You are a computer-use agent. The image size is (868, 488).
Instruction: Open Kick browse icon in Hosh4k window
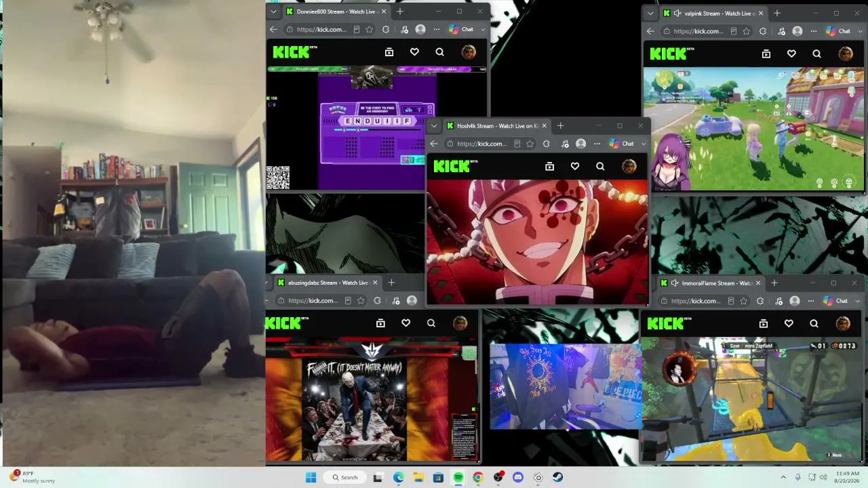pyautogui.click(x=550, y=167)
